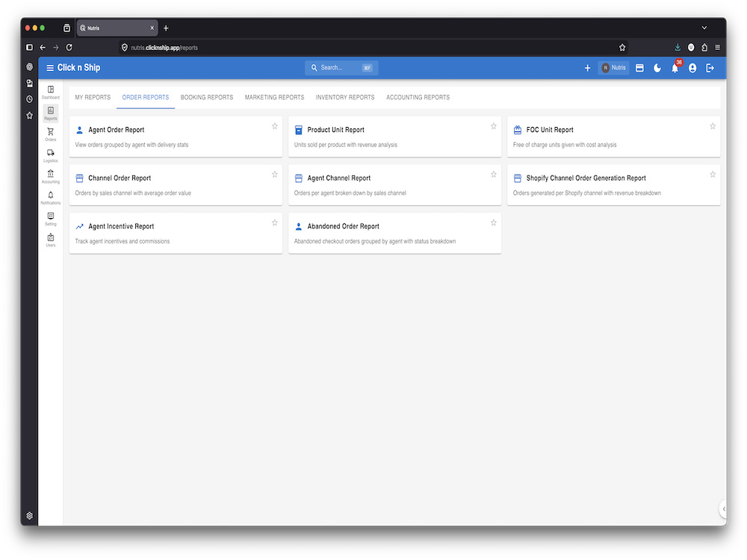Click the Click n Ship logo title

click(78, 68)
